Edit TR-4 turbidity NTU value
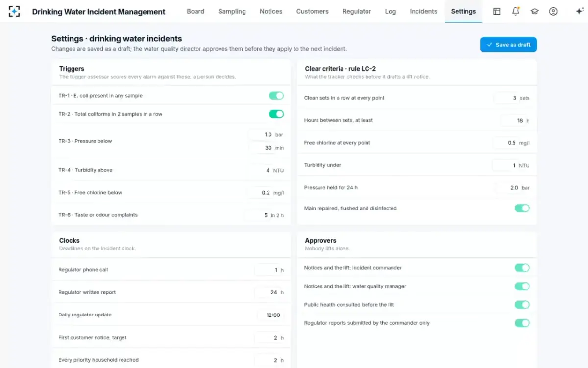Screen dimensions: 588x368 tap(259, 170)
